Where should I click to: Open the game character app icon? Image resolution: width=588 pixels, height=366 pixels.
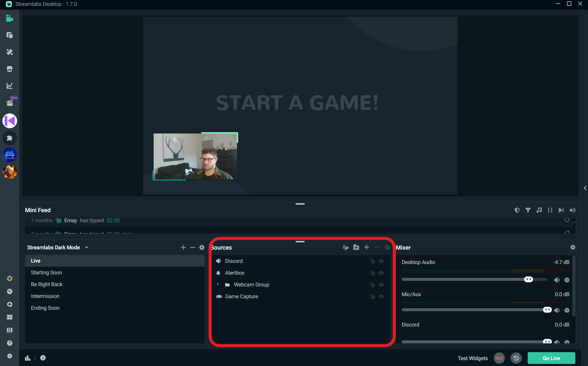pyautogui.click(x=10, y=172)
